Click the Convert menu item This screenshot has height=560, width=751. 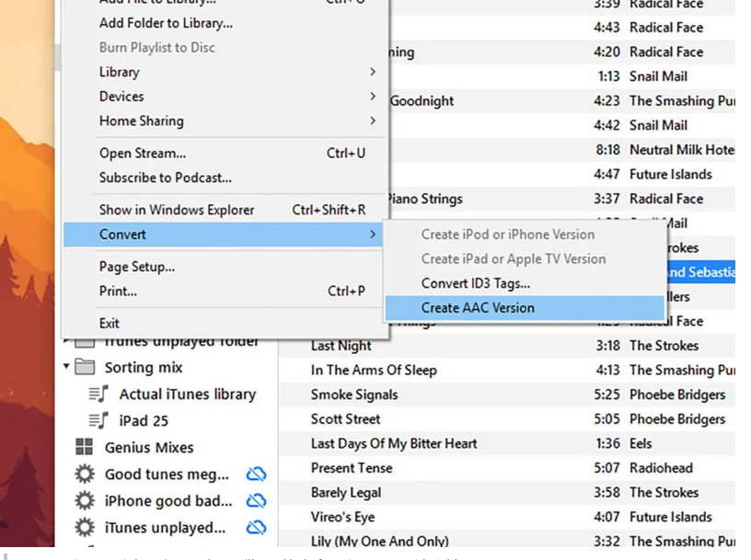pos(223,234)
